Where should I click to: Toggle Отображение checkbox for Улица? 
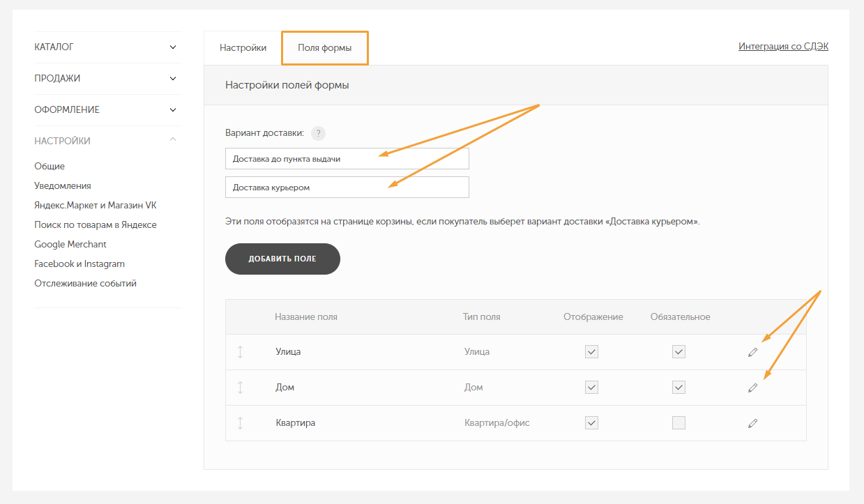591,352
